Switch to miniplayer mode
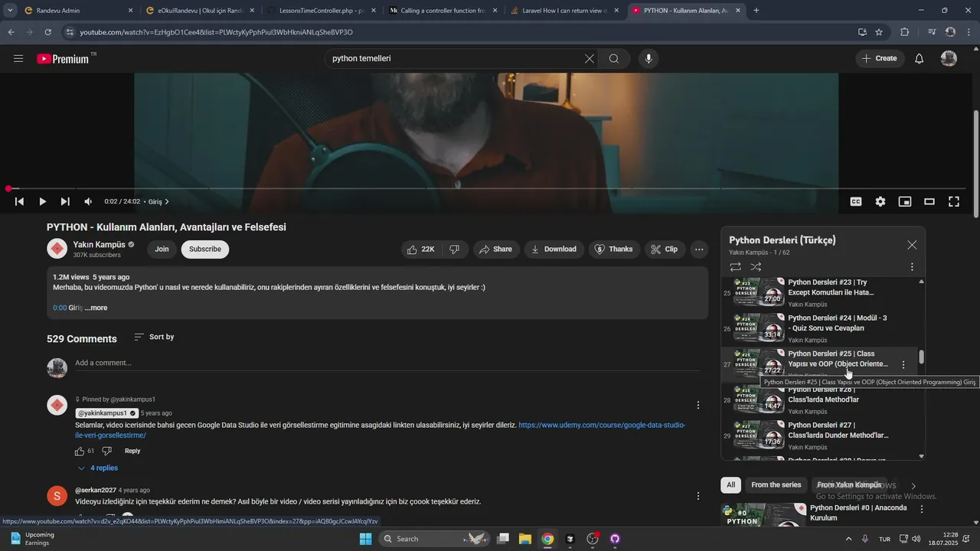Screen dimensions: 980x551 click(x=905, y=201)
